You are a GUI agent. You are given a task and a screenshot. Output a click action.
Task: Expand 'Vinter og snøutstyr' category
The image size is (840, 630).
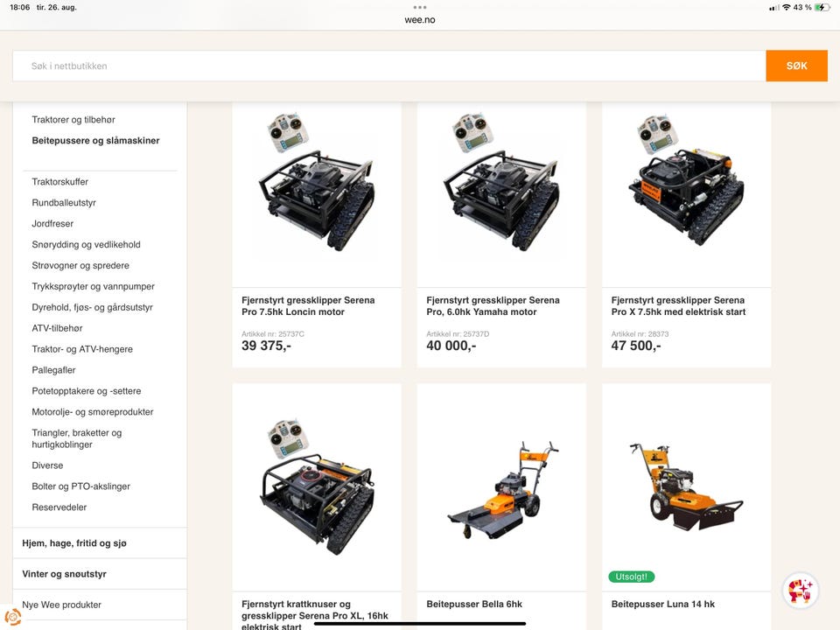[x=100, y=574]
